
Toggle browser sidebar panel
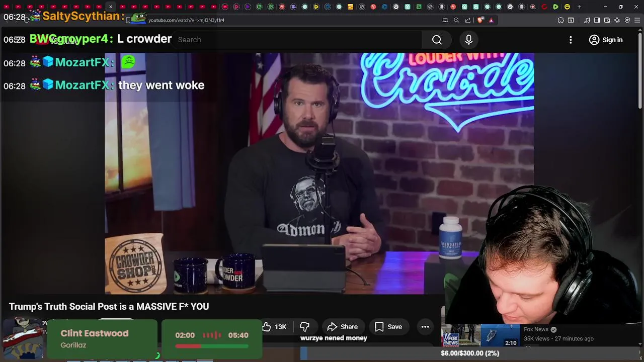[597, 20]
